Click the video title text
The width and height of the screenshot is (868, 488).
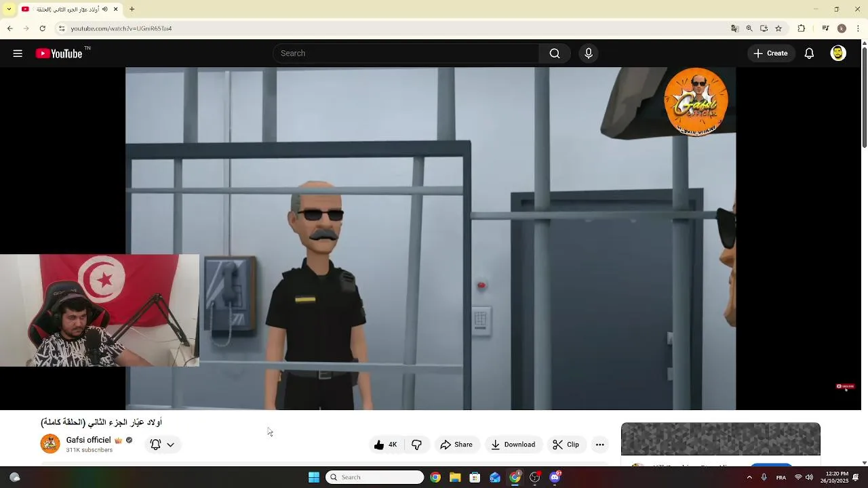[x=102, y=422]
